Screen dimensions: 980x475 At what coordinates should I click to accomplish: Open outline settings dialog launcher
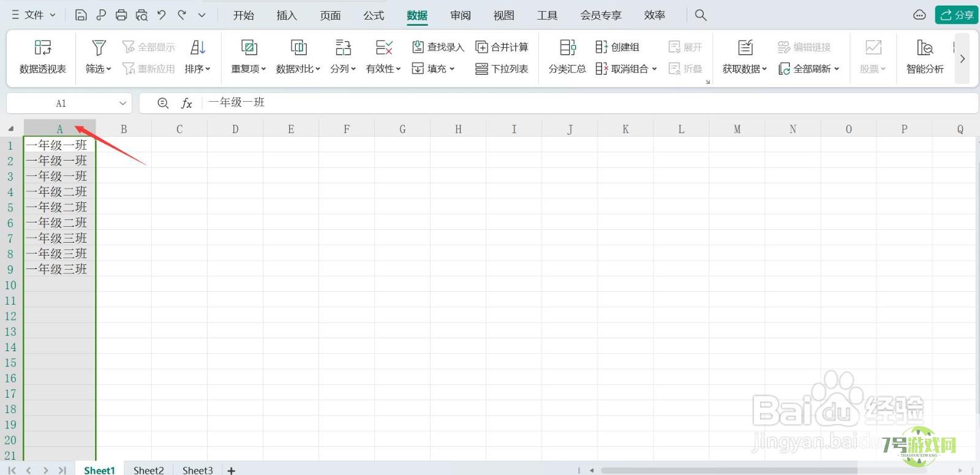point(707,82)
